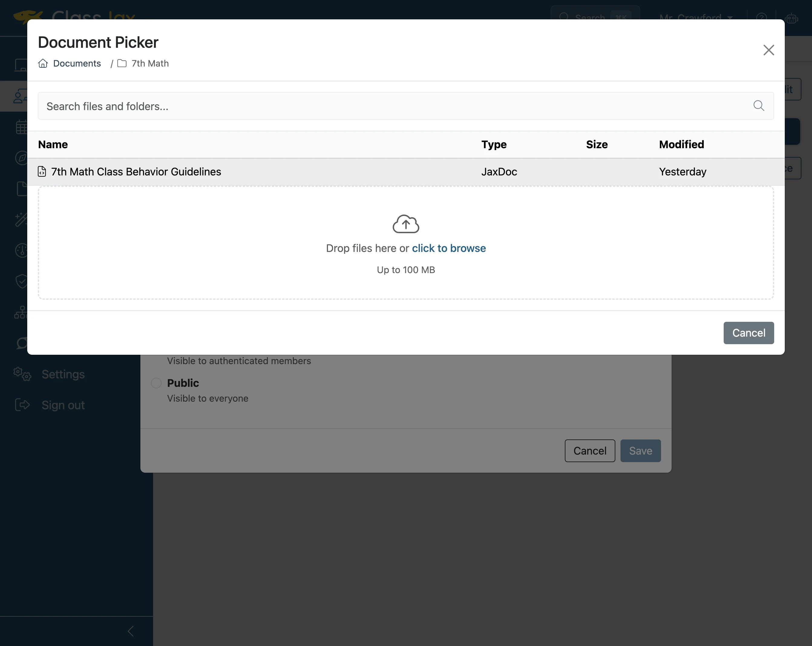The width and height of the screenshot is (812, 646).
Task: Click the home icon in breadcrumb
Action: 43,63
